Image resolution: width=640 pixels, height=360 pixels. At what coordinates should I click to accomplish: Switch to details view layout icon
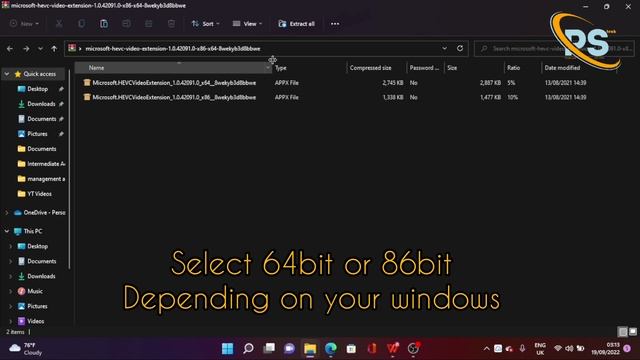click(622, 332)
